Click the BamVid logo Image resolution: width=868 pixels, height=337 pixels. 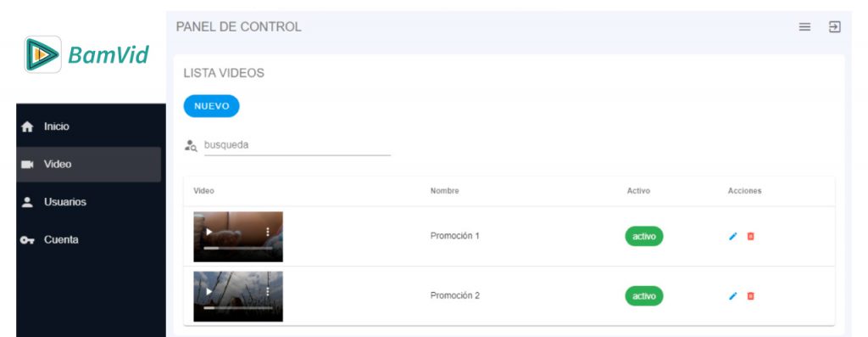coord(86,54)
